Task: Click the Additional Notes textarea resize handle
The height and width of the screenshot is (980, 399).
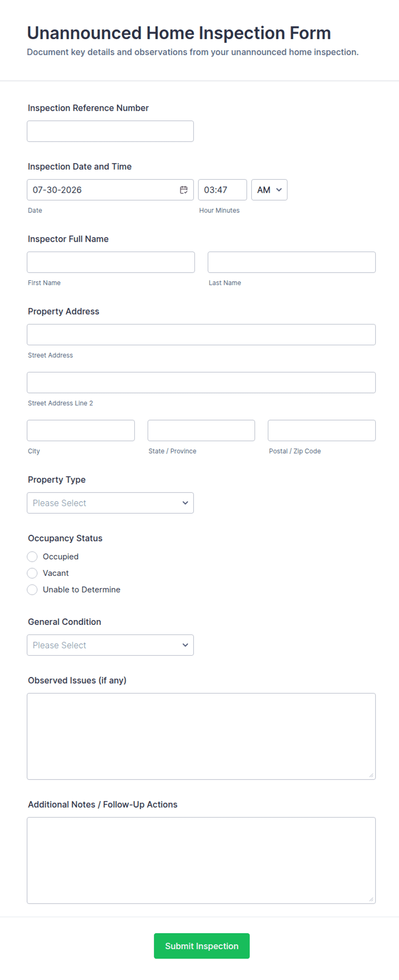Action: 371,899
